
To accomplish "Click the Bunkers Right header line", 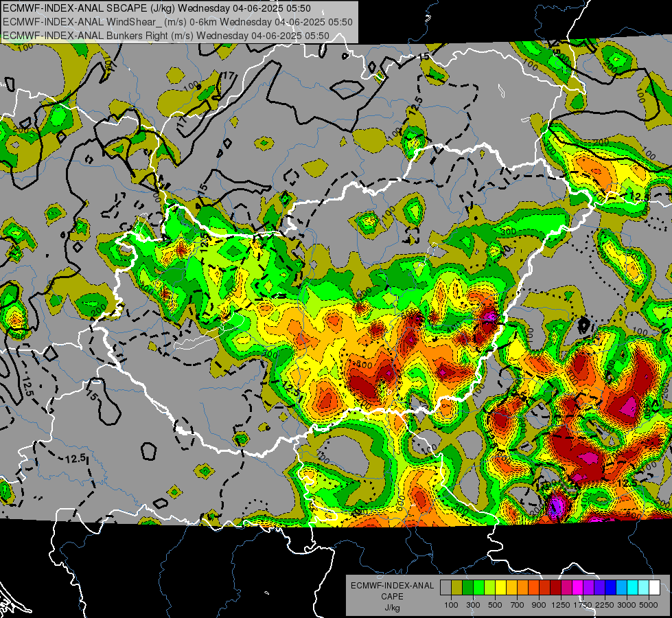I will pos(166,36).
